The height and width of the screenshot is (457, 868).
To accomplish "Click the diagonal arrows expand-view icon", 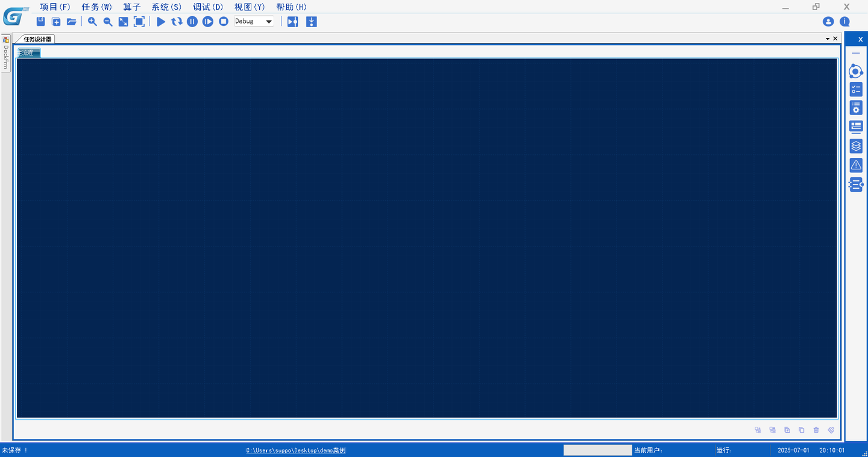I will (124, 22).
